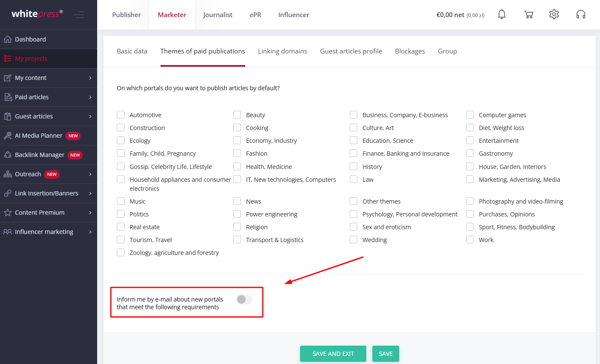Click the Outreach network icon

point(8,174)
